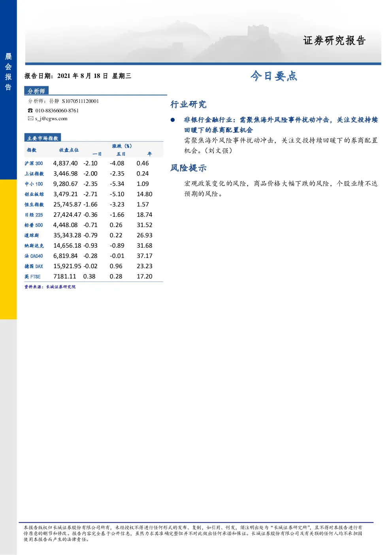The width and height of the screenshot is (392, 555).
Task: Click the 行业研究 section heading
Action: click(x=188, y=104)
